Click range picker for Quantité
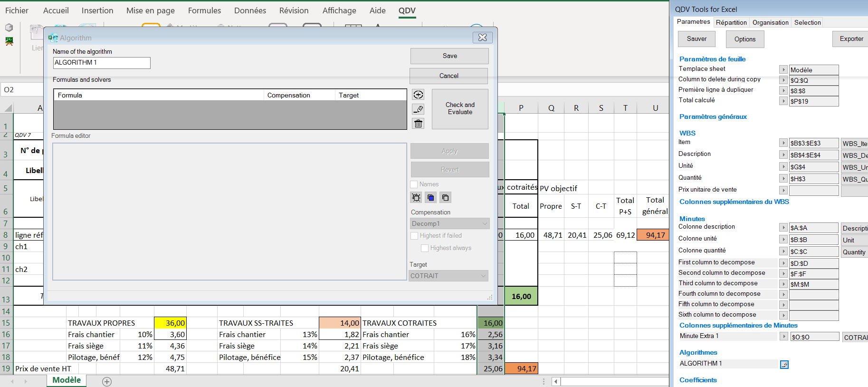The image size is (868, 387). (x=783, y=179)
